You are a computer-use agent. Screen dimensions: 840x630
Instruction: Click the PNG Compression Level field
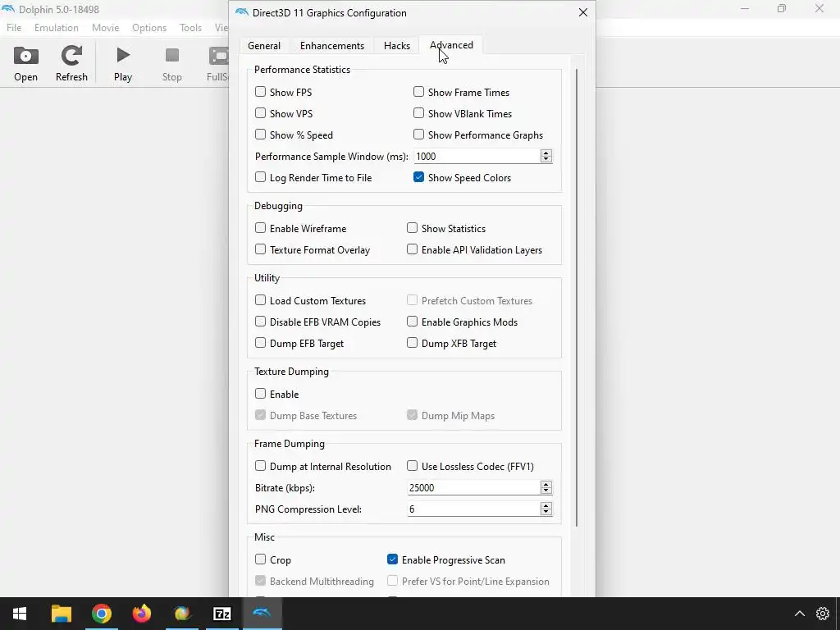473,509
